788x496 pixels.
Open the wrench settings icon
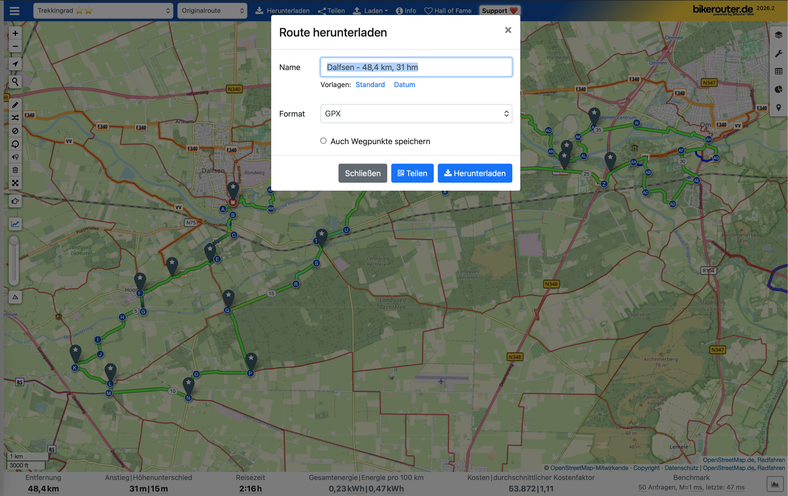[778, 53]
